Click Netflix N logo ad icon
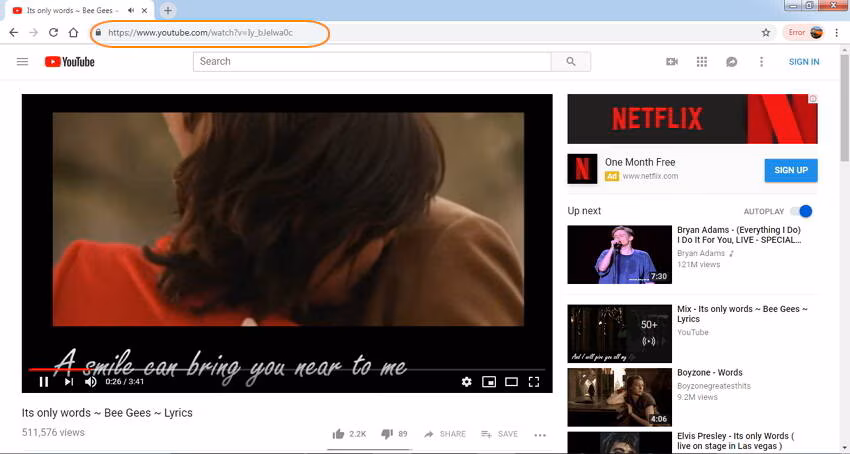This screenshot has width=850, height=454. (x=582, y=169)
